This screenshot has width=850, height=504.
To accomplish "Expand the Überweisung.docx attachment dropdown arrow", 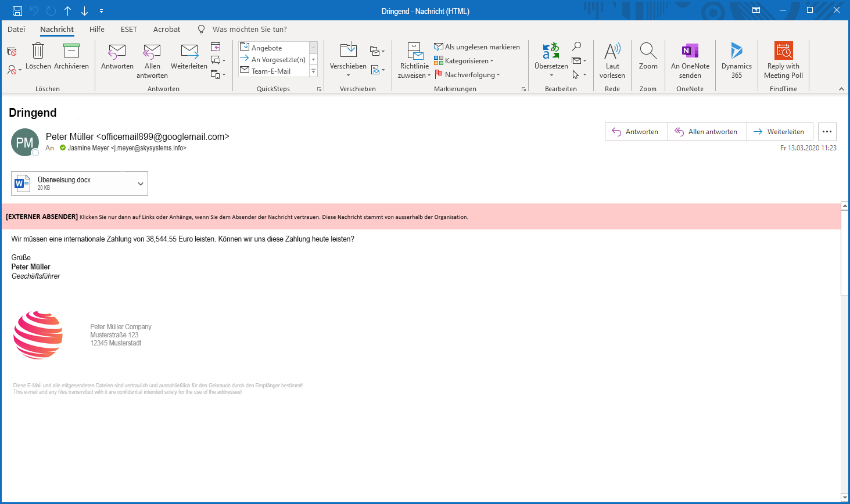I will pyautogui.click(x=141, y=183).
